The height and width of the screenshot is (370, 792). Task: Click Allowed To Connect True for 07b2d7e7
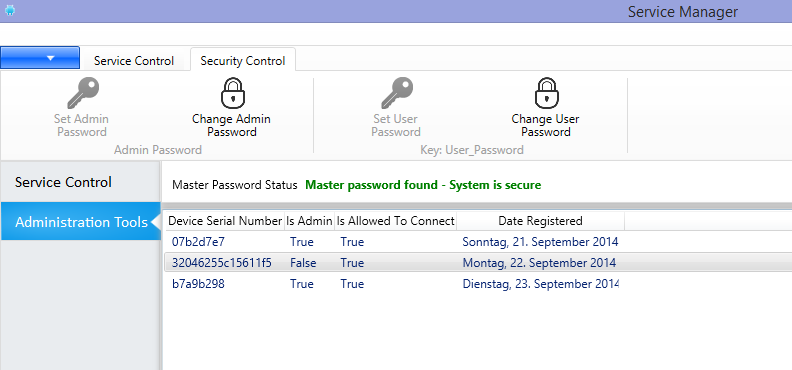352,242
